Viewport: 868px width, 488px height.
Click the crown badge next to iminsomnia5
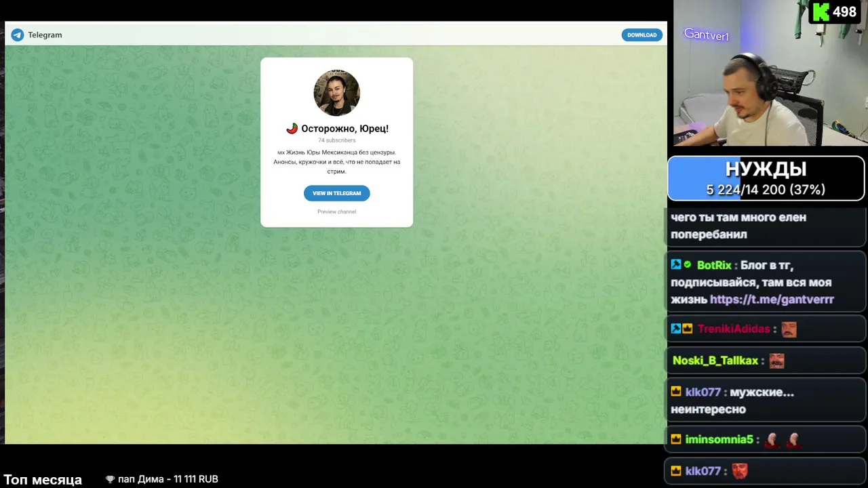pos(676,439)
